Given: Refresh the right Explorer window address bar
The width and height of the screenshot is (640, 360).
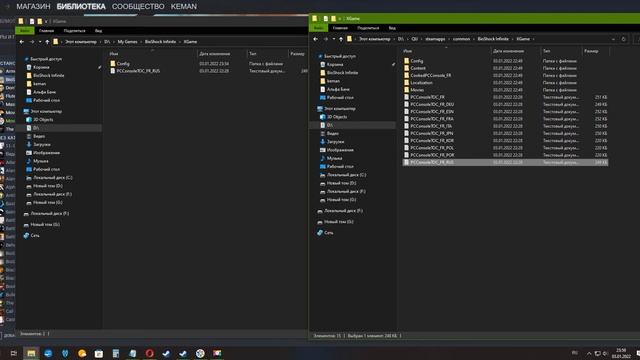Looking at the screenshot, I should (x=623, y=39).
